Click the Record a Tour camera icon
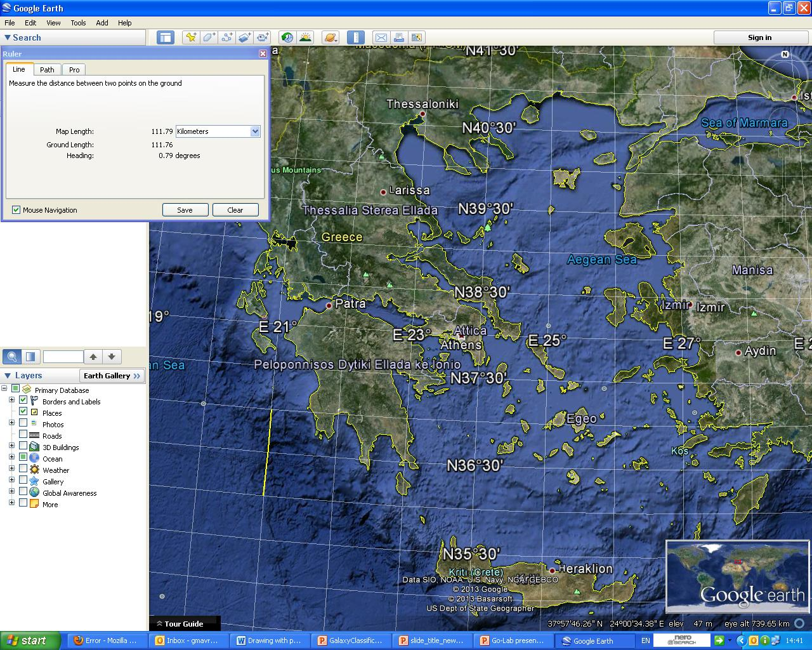This screenshot has height=650, width=812. 263,37
